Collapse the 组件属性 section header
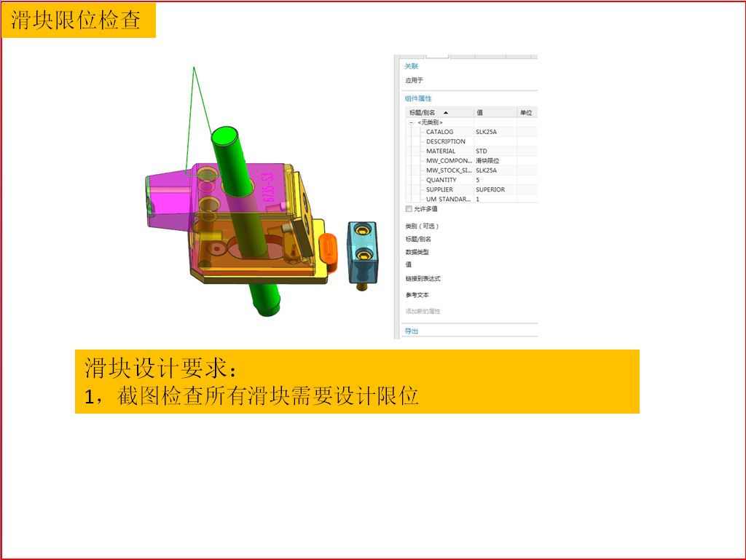 [418, 98]
